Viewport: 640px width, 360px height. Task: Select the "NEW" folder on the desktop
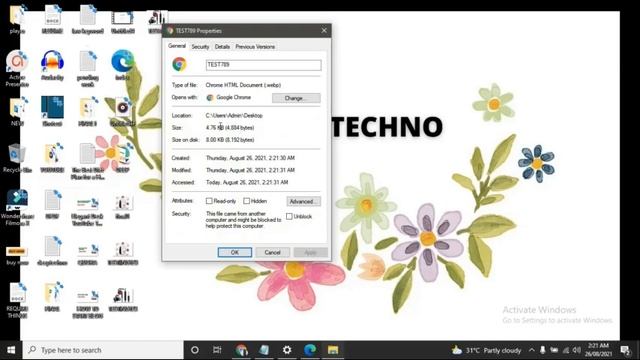tap(17, 109)
